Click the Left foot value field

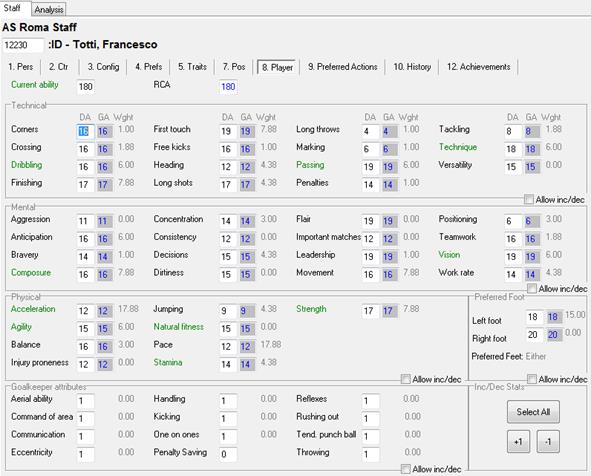[534, 317]
